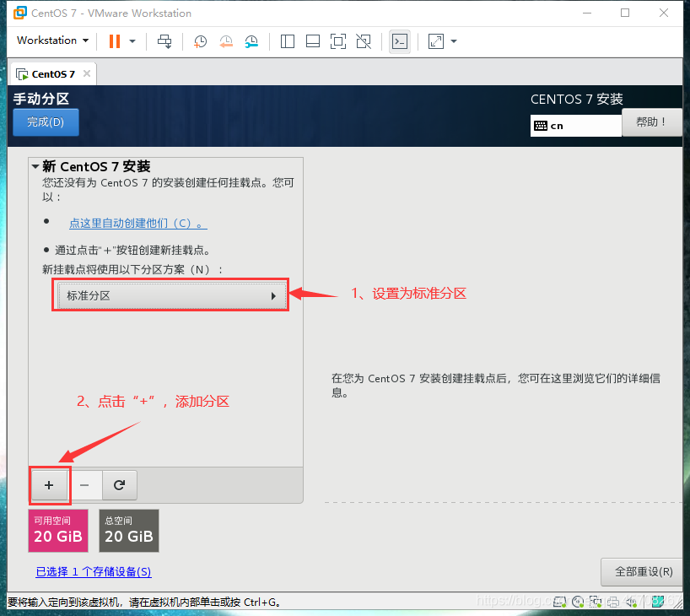This screenshot has width=690, height=616.
Task: Enter full screen mode
Action: [x=338, y=41]
